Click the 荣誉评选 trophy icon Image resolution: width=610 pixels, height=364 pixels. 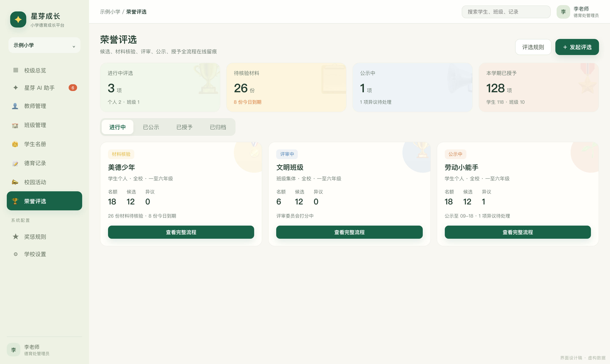[x=15, y=201]
